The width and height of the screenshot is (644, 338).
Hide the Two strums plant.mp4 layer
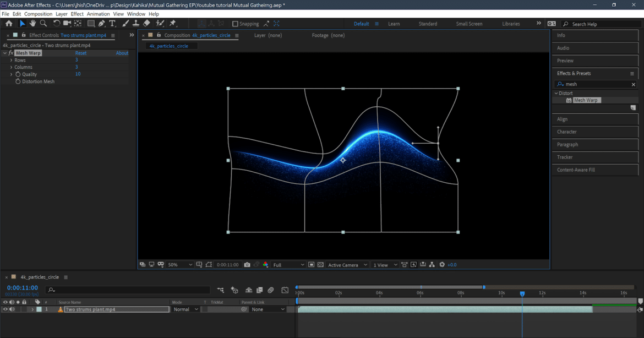6,309
